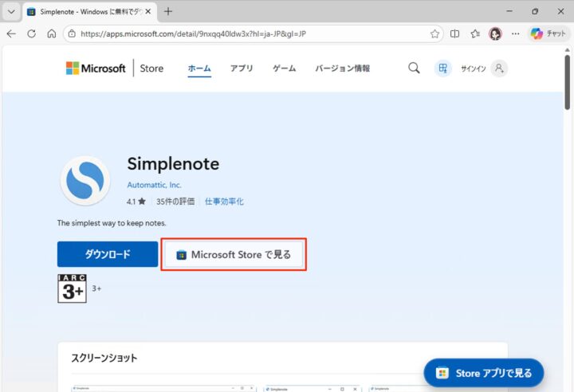The height and width of the screenshot is (392, 574).
Task: Reload the page with the refresh icon
Action: click(31, 34)
